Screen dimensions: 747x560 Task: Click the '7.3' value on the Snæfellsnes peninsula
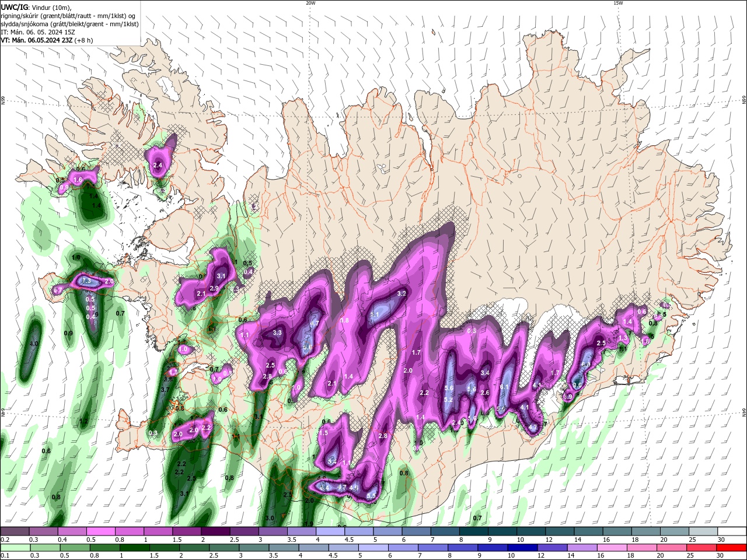click(x=86, y=281)
